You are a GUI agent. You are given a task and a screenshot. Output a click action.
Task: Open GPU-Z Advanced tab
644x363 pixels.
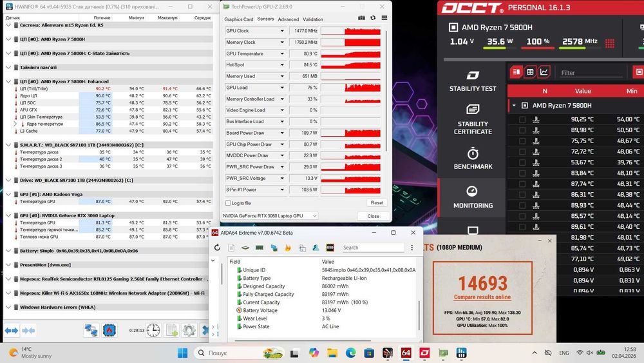pos(289,19)
